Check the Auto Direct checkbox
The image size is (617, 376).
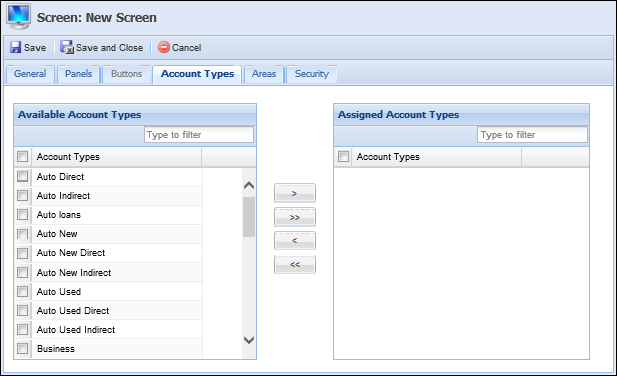[x=22, y=176]
